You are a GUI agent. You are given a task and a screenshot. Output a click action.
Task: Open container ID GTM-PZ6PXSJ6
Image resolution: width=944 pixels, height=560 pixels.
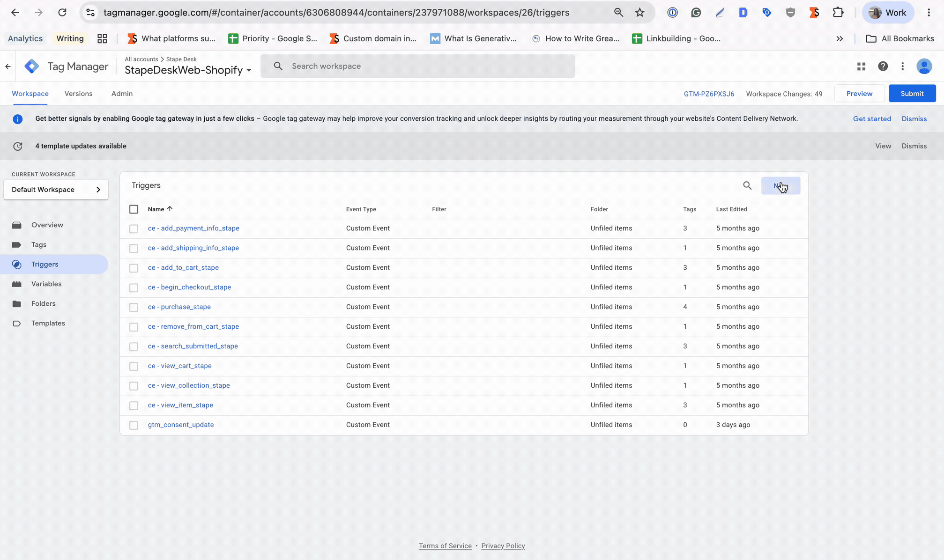pos(709,94)
